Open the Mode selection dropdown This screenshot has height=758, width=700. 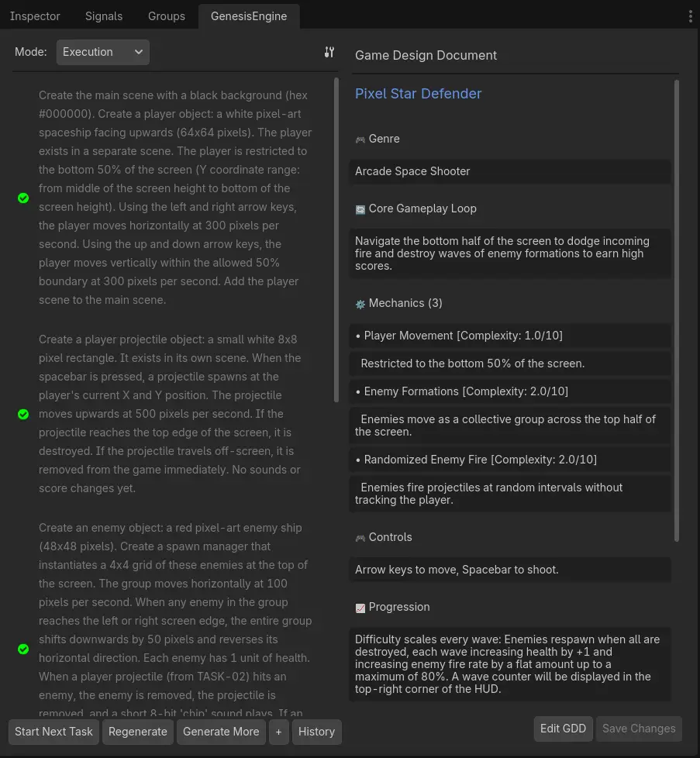102,52
